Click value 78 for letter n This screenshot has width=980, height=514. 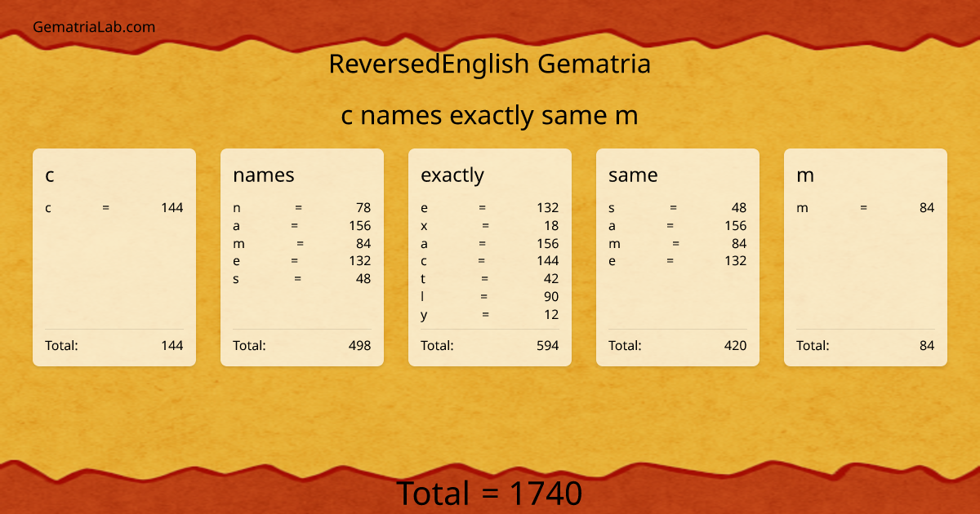coord(363,208)
